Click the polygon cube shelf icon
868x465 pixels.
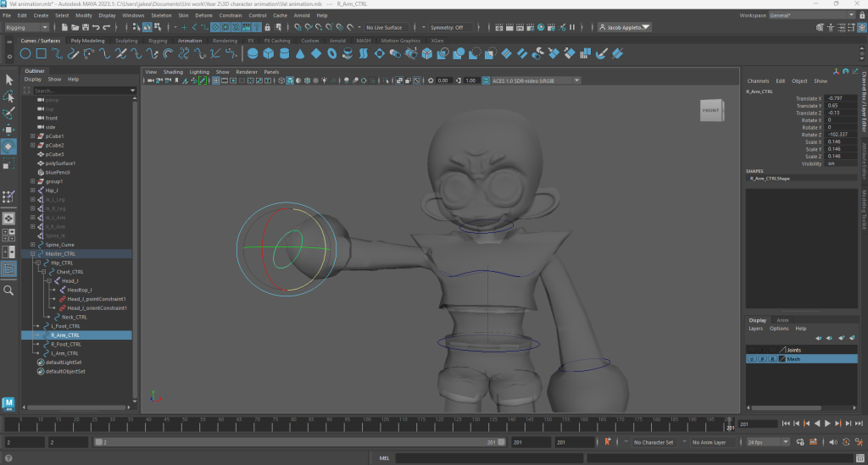pos(268,53)
